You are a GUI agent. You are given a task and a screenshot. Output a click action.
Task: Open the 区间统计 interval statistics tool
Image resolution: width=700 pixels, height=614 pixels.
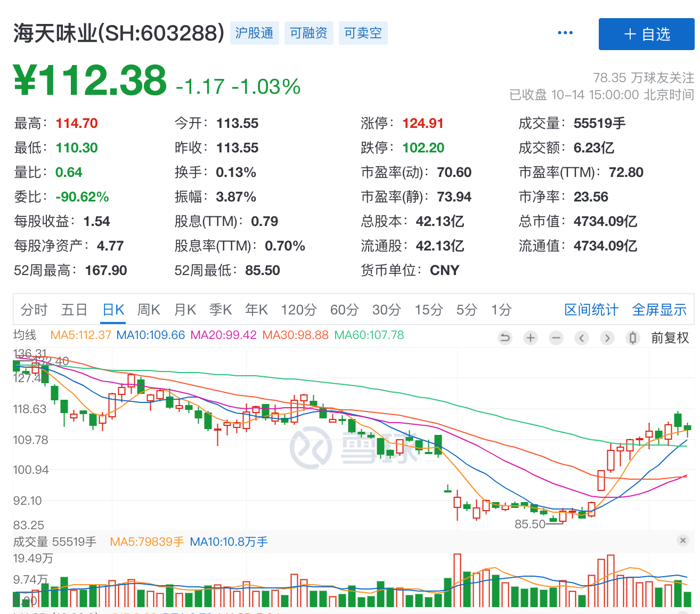pyautogui.click(x=591, y=310)
